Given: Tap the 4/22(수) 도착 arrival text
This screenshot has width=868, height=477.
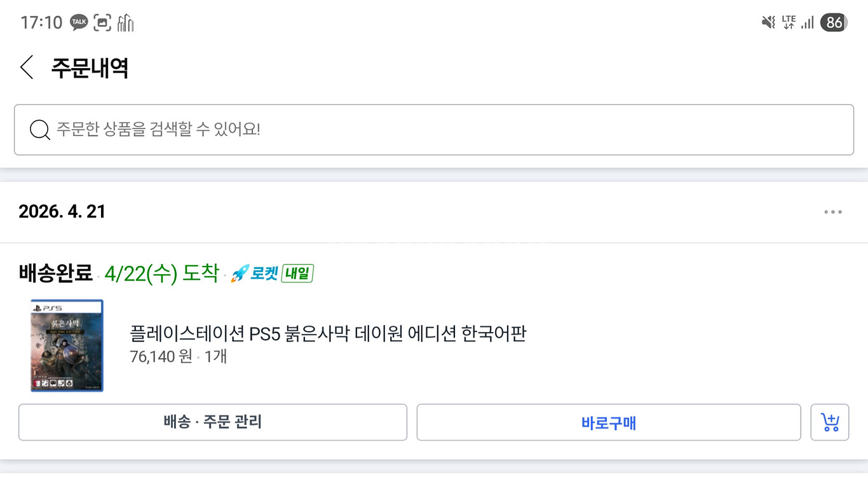Looking at the screenshot, I should tap(161, 274).
